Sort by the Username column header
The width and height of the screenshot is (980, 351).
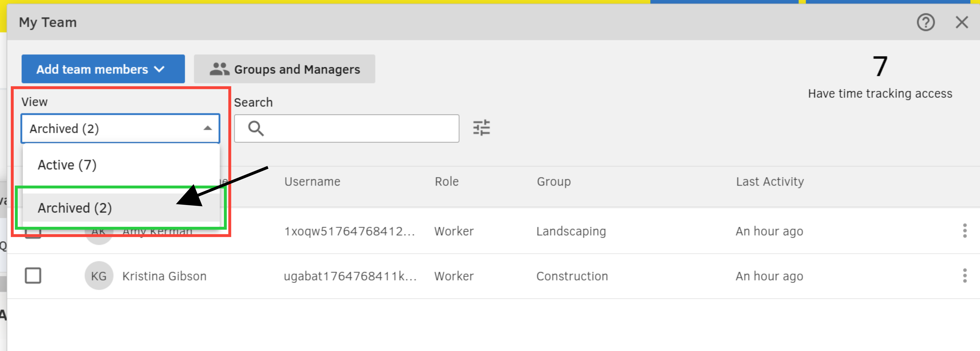(312, 182)
